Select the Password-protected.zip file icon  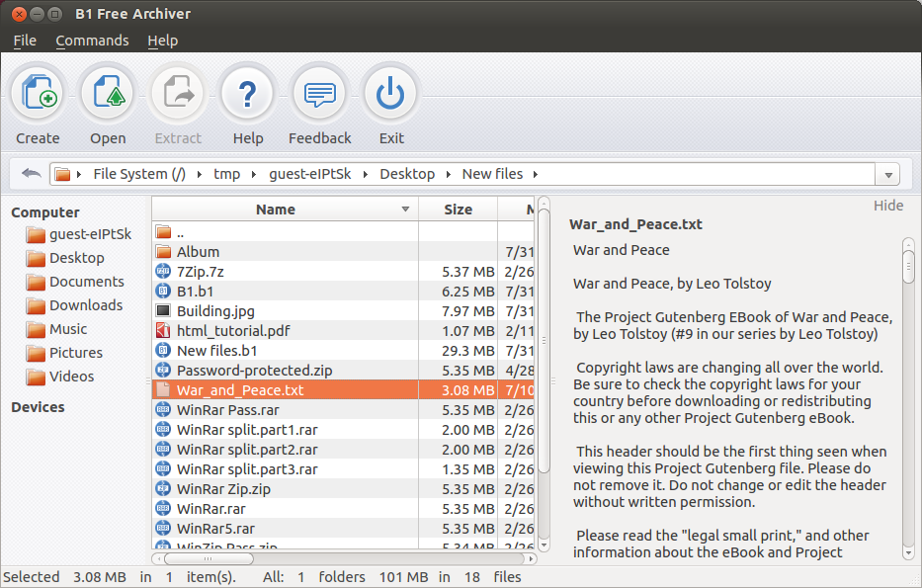pos(163,370)
